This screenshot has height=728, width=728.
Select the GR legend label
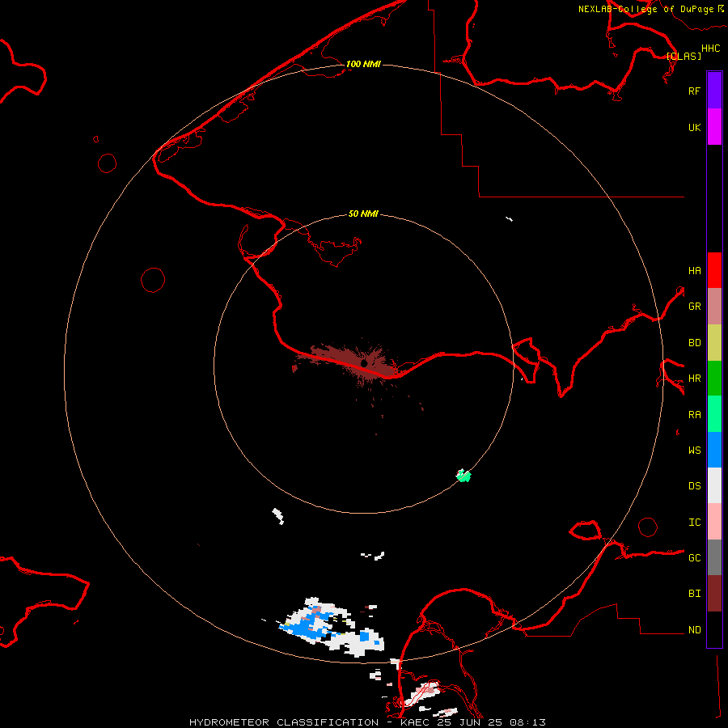694,307
